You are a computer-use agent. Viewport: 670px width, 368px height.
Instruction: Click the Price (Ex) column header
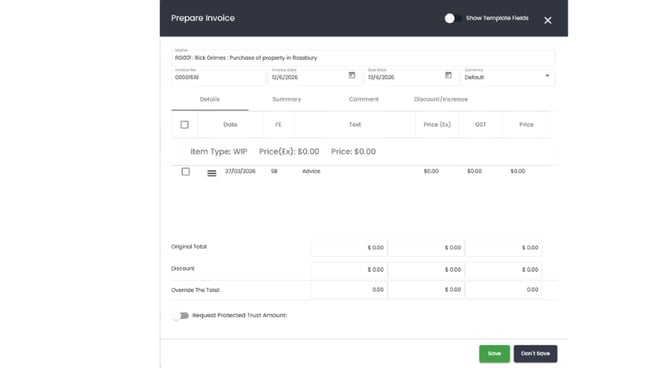[x=437, y=124]
